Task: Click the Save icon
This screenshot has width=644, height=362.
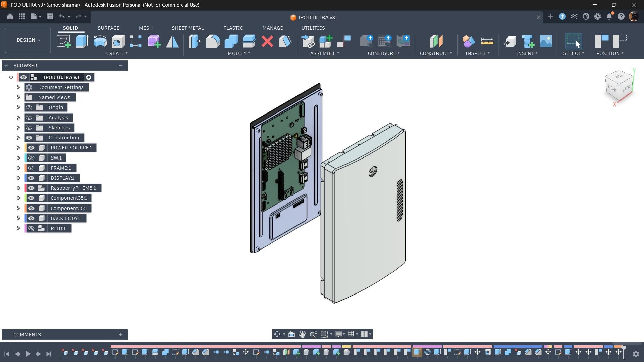Action: (50, 16)
